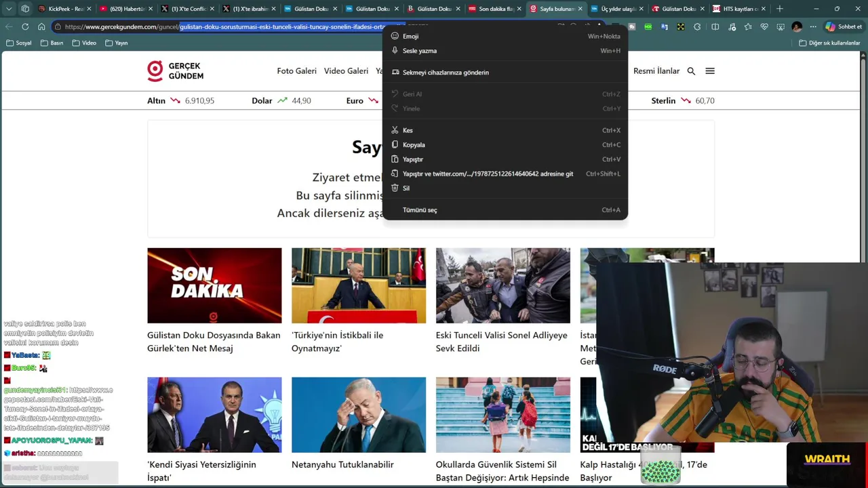868x488 pixels.
Task: Open the Video bookmarks folder
Action: coord(84,43)
